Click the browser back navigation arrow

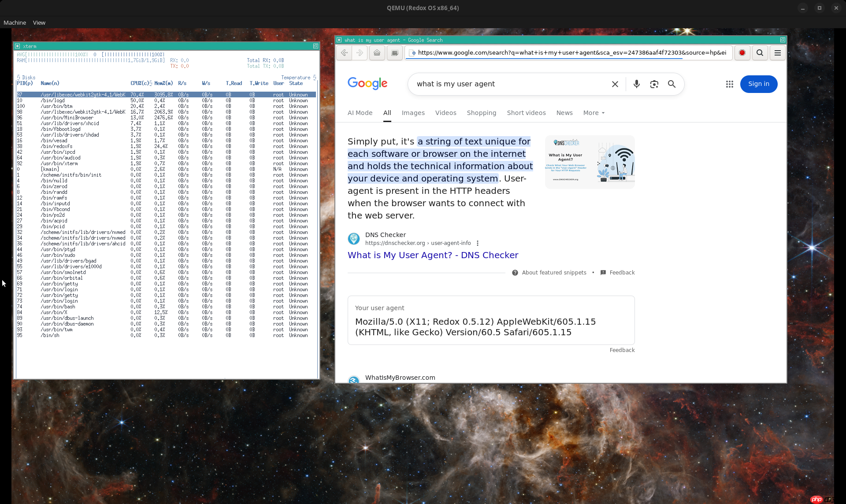[x=345, y=53]
